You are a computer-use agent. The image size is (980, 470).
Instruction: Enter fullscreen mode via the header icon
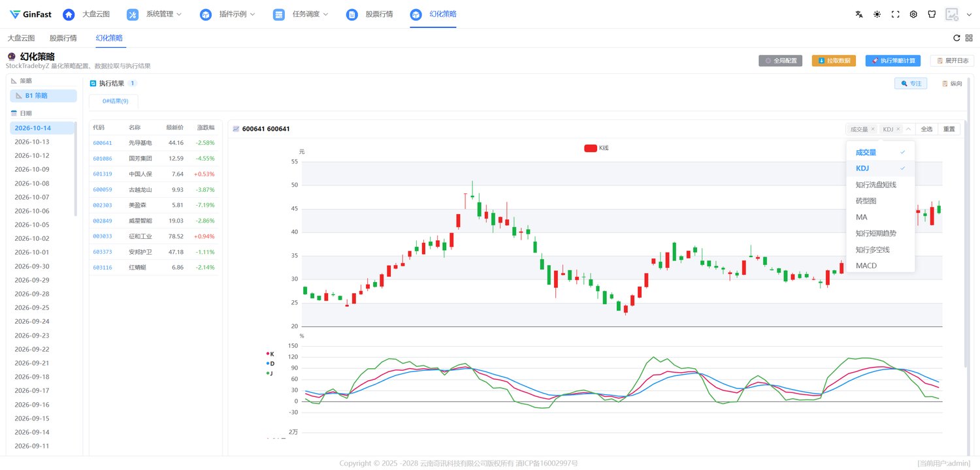coord(895,14)
